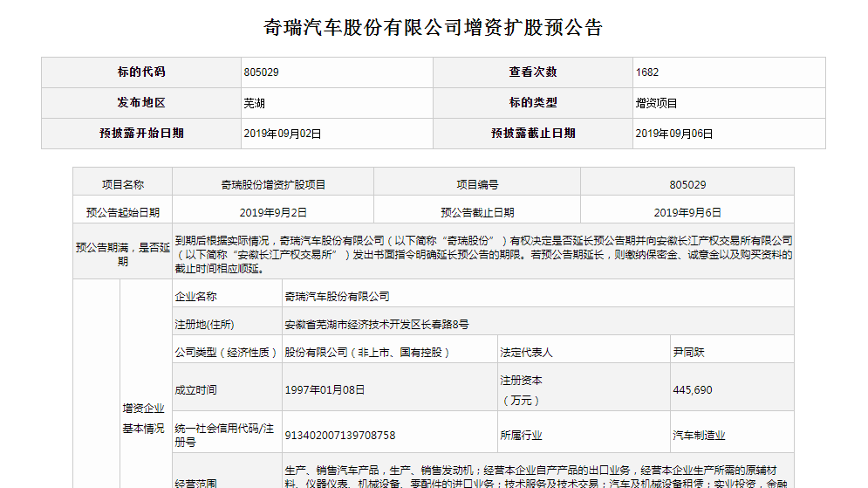
Task: Select the 标的代码 header cell
Action: click(141, 72)
